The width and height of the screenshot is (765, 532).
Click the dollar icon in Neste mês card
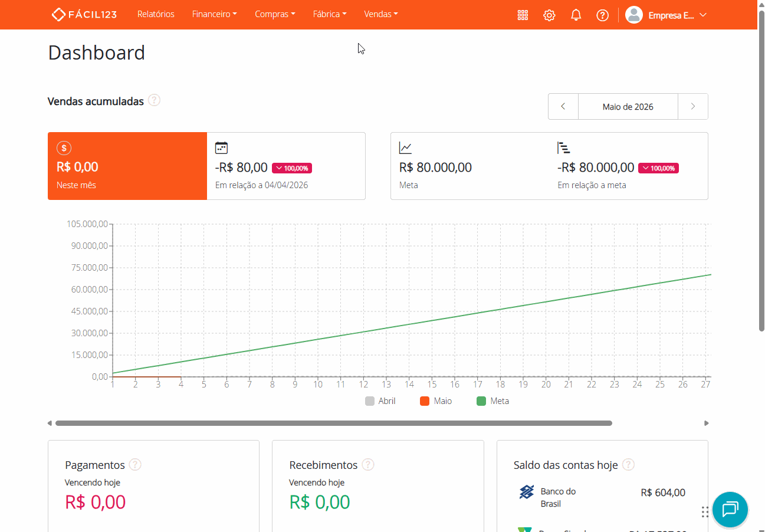click(64, 148)
